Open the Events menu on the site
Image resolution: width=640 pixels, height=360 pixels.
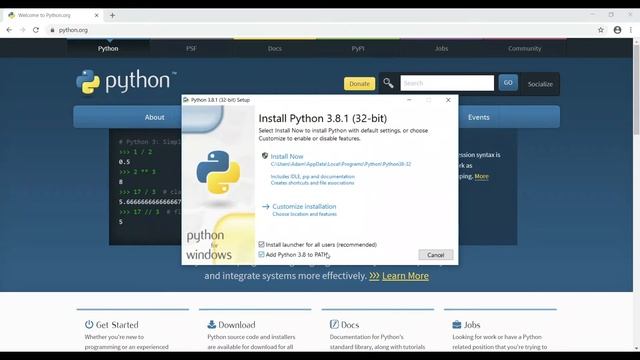478,117
